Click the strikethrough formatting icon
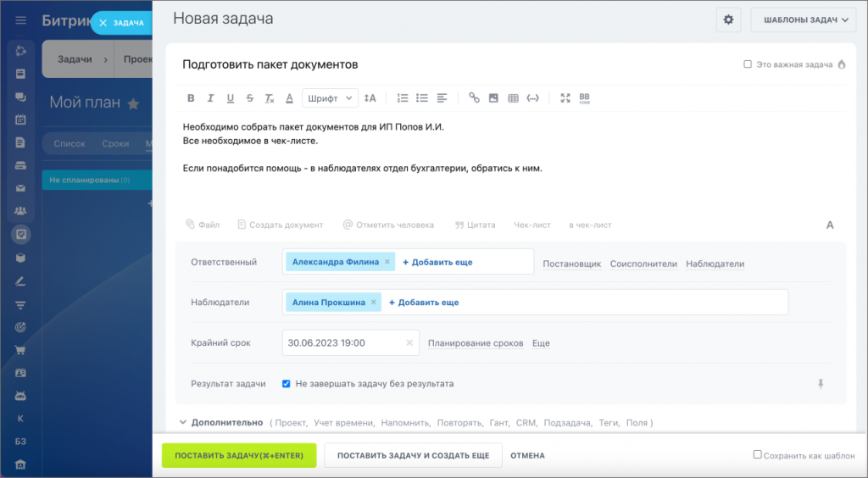Screen dimensions: 868x478 [x=249, y=98]
